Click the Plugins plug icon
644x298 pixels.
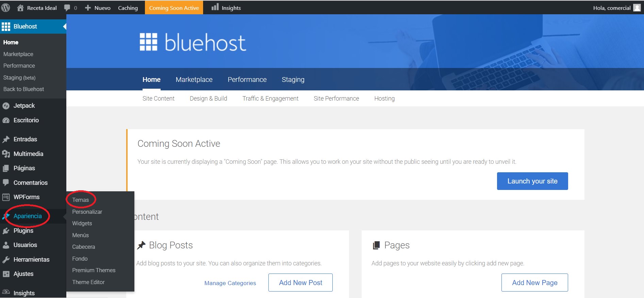pyautogui.click(x=6, y=231)
